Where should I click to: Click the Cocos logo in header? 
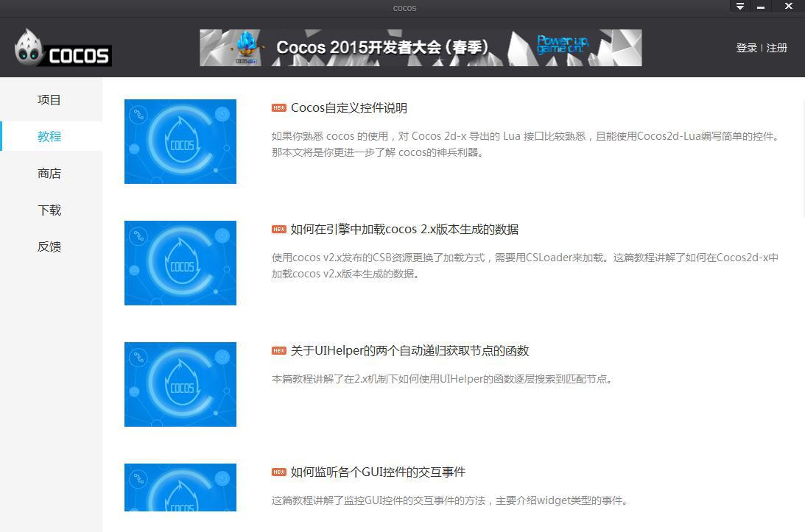63,47
